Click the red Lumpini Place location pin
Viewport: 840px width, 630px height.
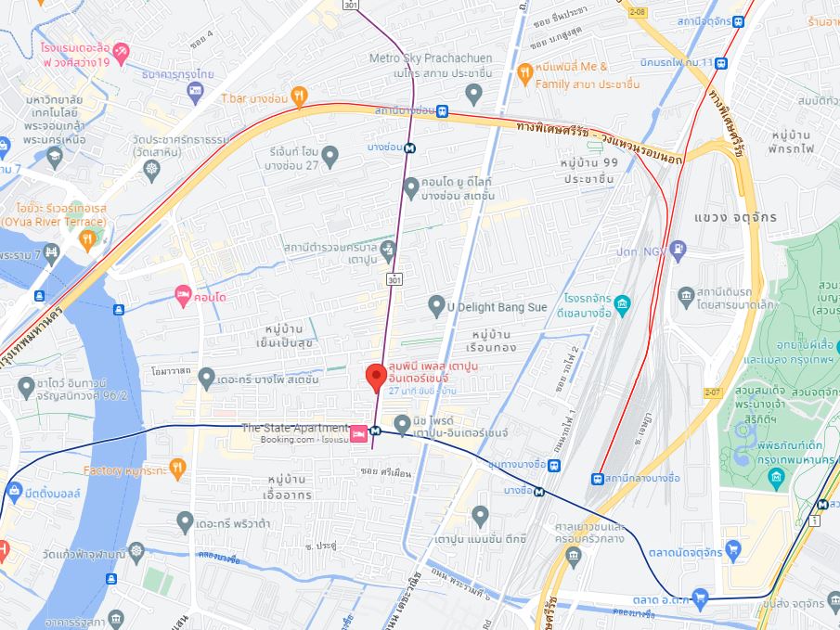pos(376,377)
